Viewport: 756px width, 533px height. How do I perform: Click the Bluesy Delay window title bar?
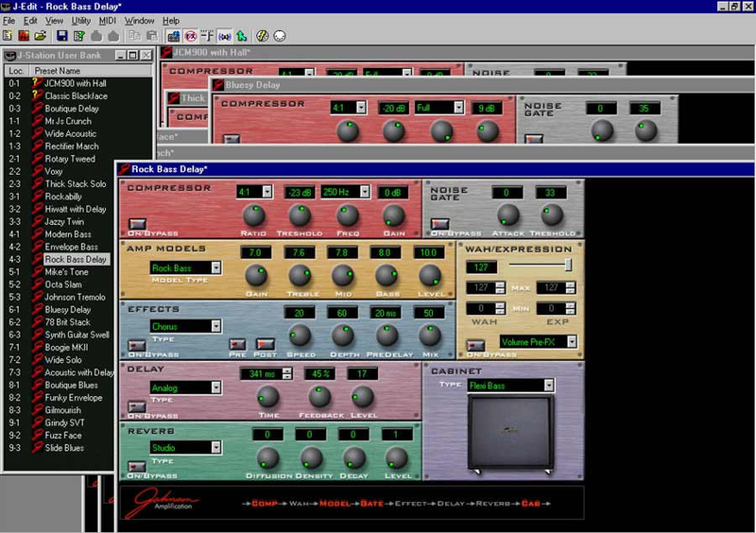tap(482, 85)
